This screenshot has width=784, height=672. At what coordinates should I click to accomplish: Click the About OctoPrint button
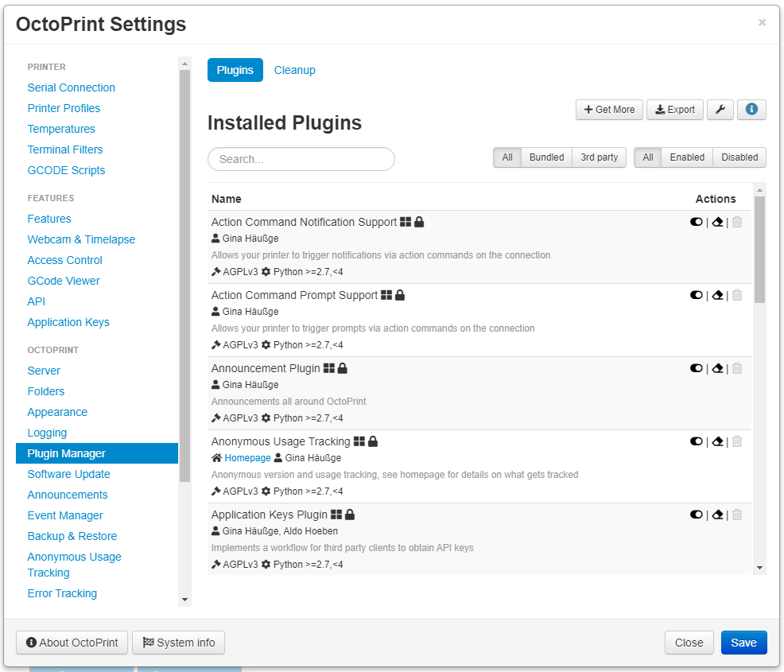[x=72, y=643]
